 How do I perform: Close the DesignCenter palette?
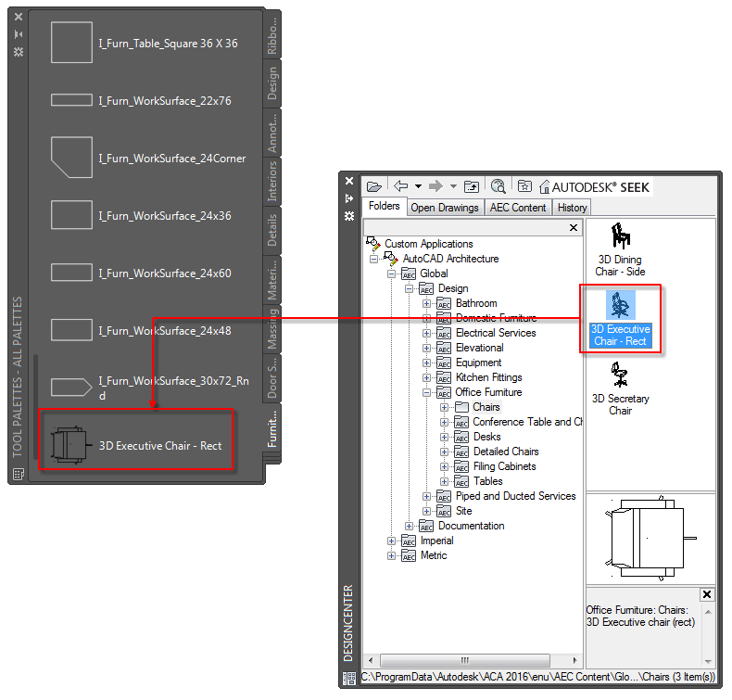tap(348, 181)
